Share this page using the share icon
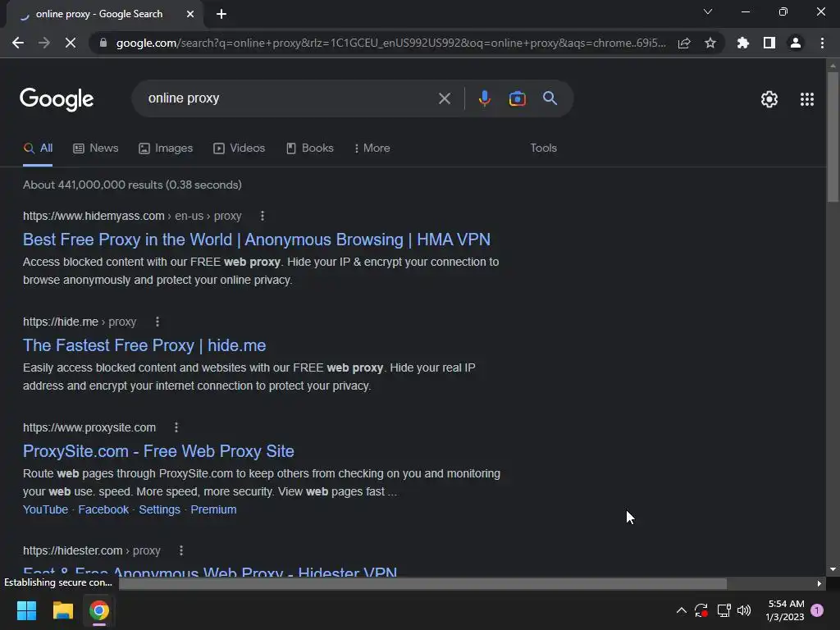840x630 pixels. (x=684, y=43)
